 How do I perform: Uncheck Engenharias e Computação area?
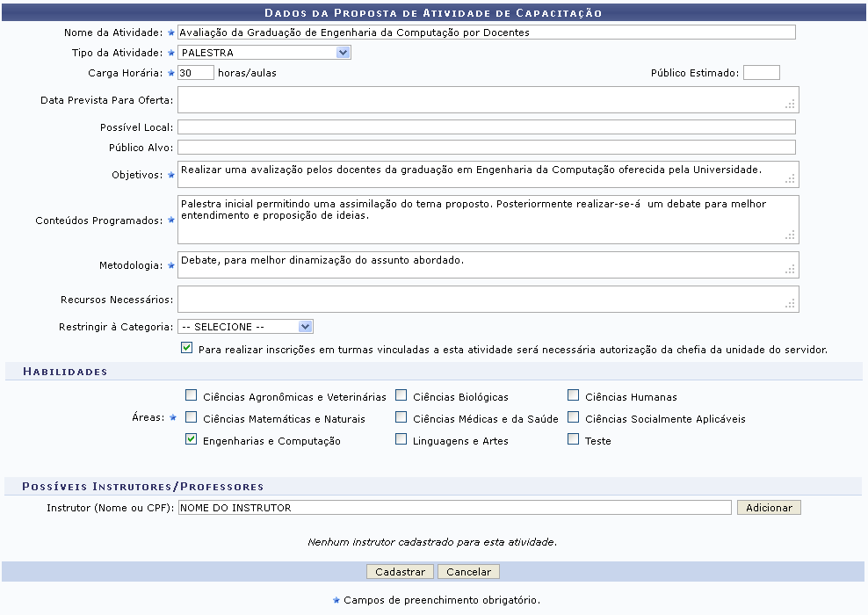point(191,440)
